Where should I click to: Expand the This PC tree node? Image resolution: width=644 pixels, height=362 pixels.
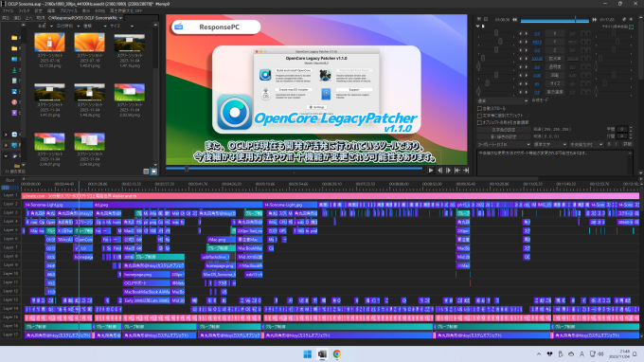pos(6,145)
